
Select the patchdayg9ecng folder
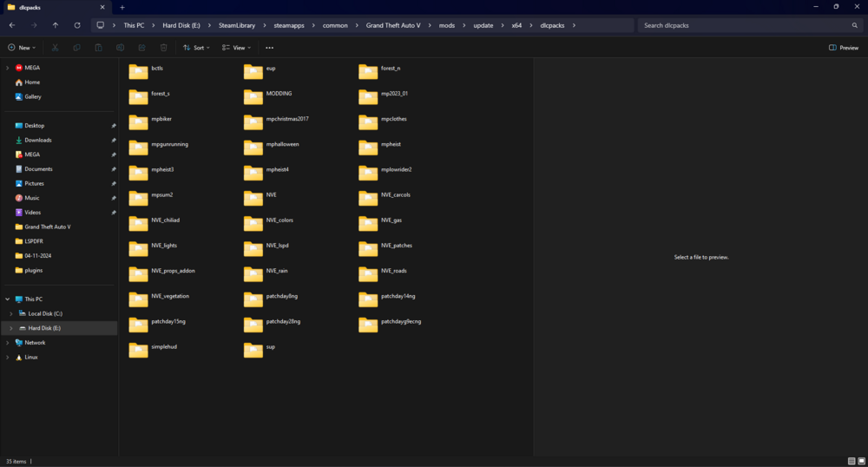pyautogui.click(x=390, y=325)
